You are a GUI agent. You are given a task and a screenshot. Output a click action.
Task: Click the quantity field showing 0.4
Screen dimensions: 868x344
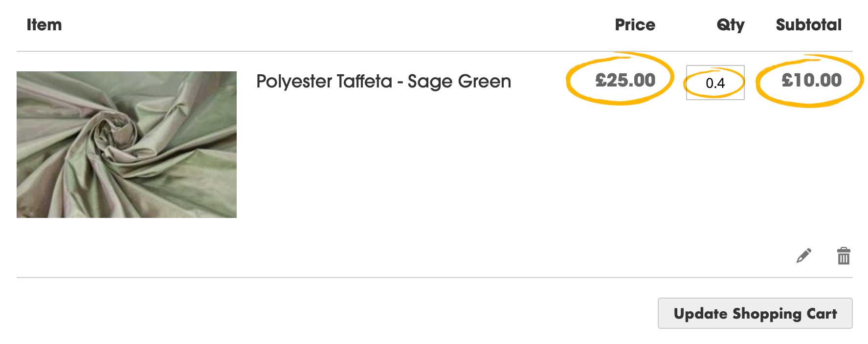coord(715,83)
